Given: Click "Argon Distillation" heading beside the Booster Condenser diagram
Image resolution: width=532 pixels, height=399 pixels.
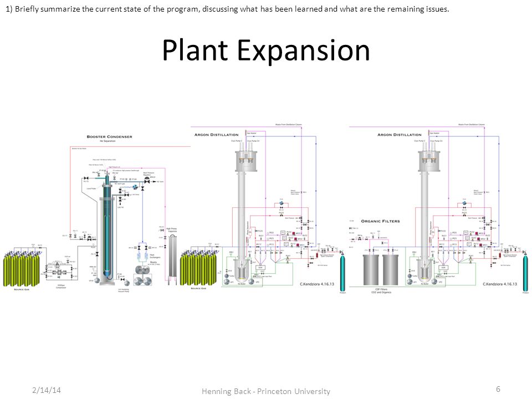Looking at the screenshot, I should [x=217, y=135].
